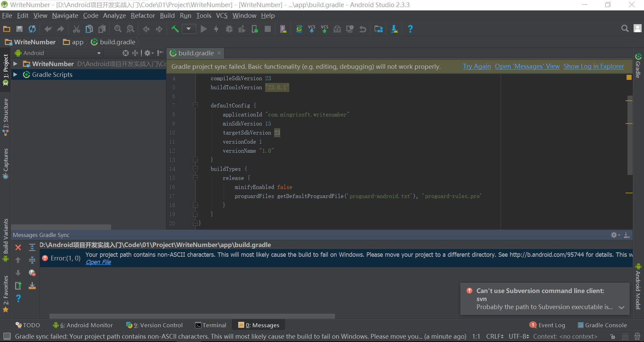The image size is (644, 342).
Task: Click the Synchronize refresh icon
Action: coord(32,29)
